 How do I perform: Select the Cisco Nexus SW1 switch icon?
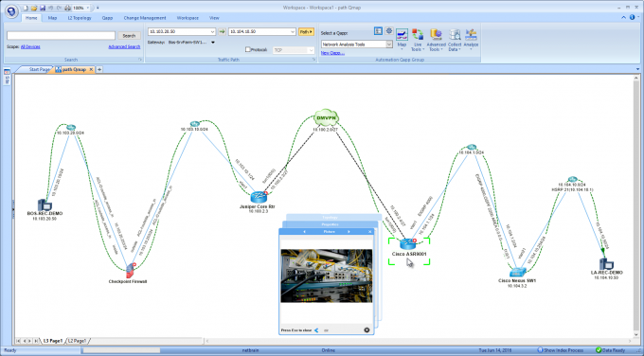click(517, 273)
